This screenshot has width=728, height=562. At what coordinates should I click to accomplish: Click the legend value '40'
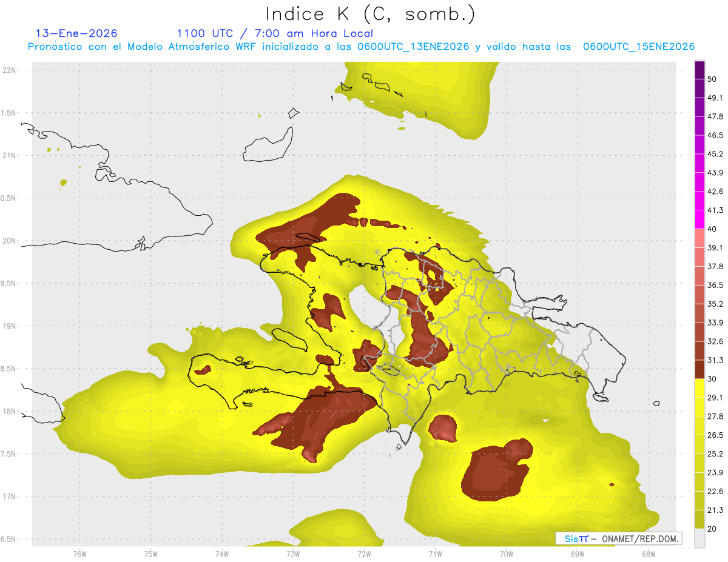712,229
